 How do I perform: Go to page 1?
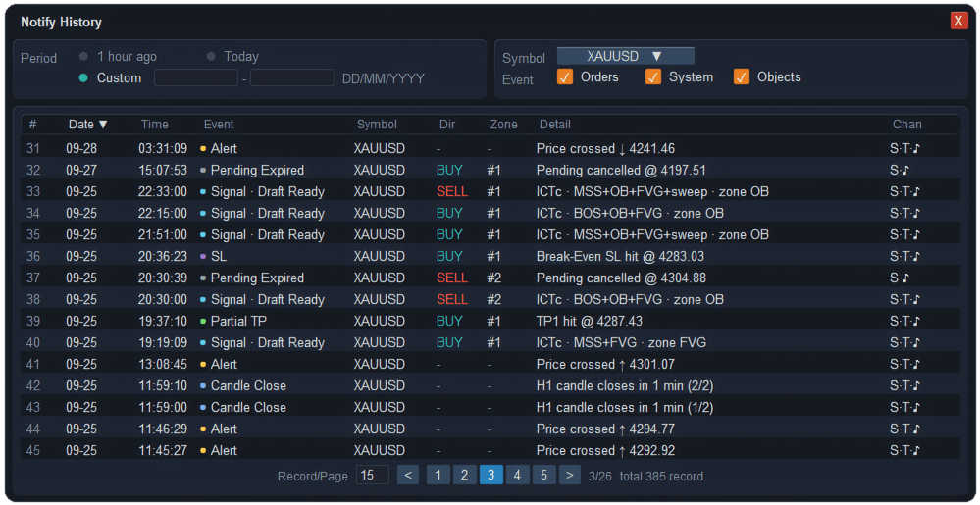[438, 475]
